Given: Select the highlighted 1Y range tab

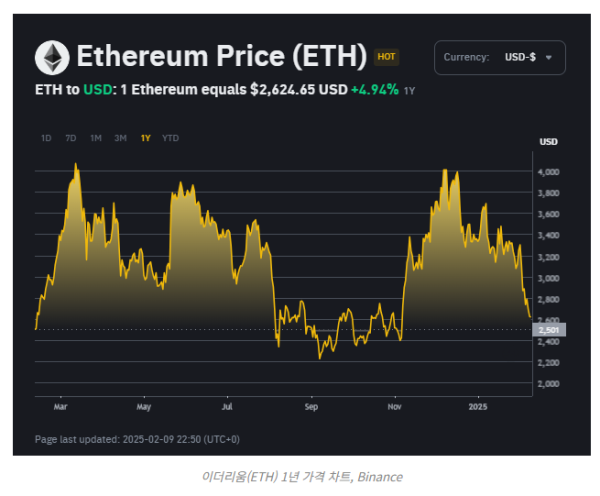Looking at the screenshot, I should point(145,137).
